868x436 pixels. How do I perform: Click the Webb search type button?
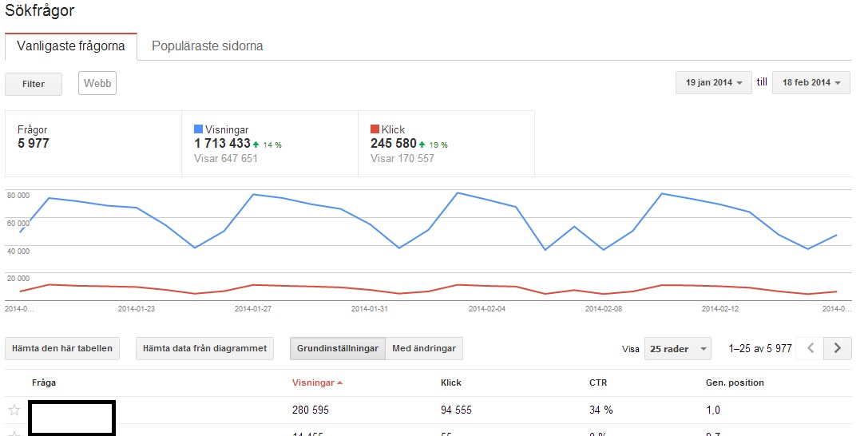pos(97,84)
